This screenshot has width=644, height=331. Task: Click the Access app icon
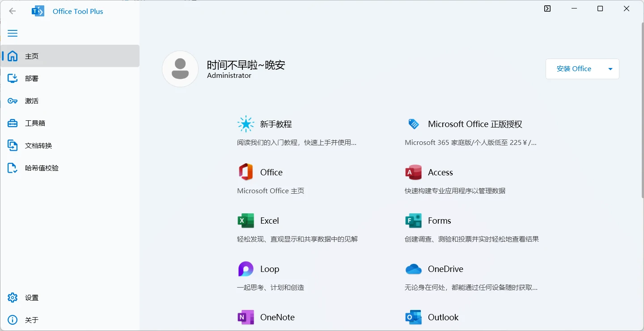tap(413, 172)
